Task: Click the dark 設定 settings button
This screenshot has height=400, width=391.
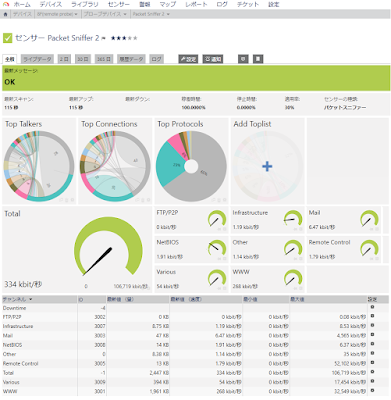Action: [x=188, y=59]
